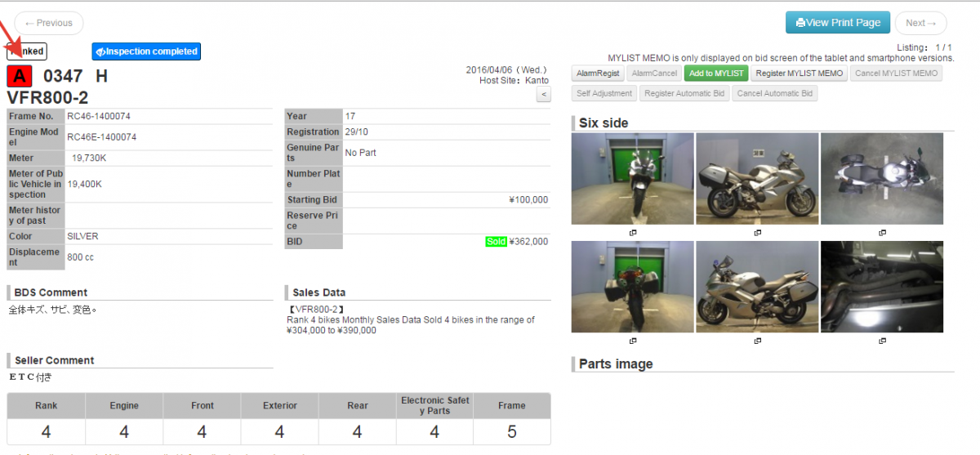
Task: Click Cancel Automatic Bid
Action: coord(775,93)
